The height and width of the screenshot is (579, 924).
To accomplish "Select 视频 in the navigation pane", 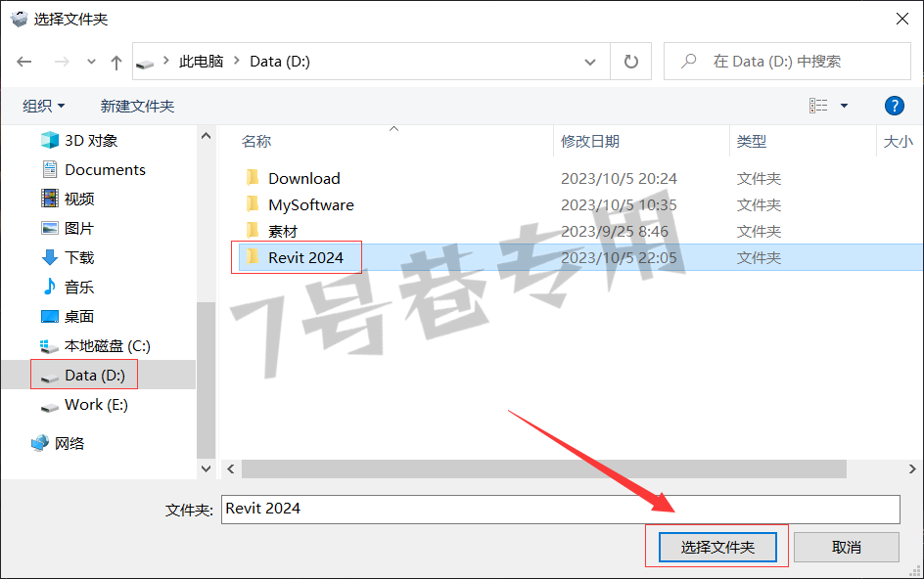I will [79, 200].
